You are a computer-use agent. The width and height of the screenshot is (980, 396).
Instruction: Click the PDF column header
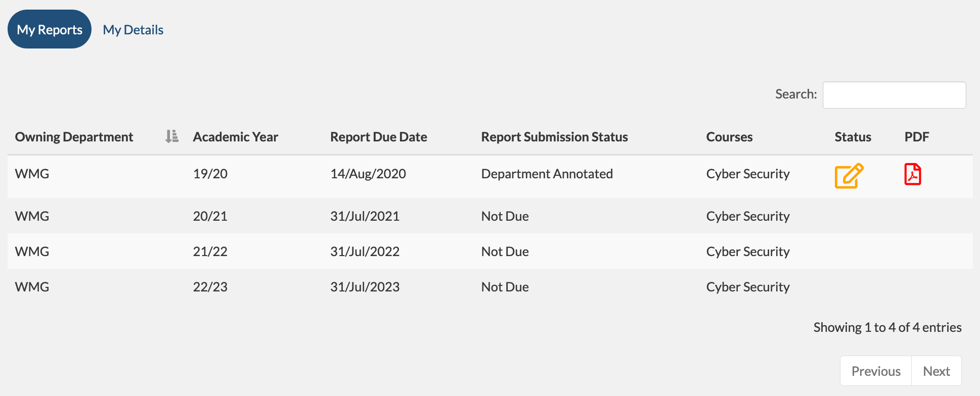tap(916, 137)
